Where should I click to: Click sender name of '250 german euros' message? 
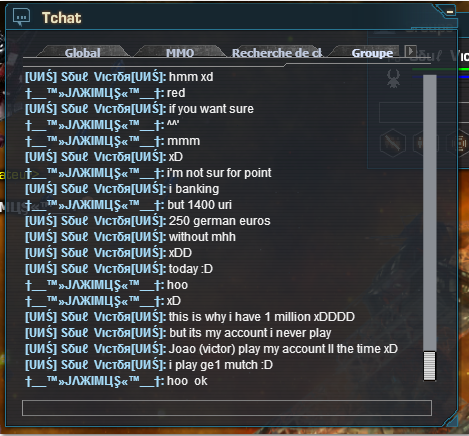pos(95,221)
